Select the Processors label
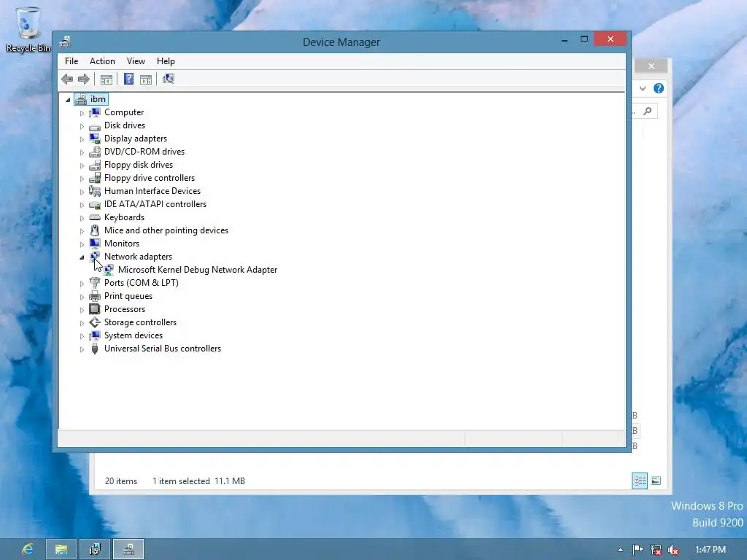 (125, 309)
